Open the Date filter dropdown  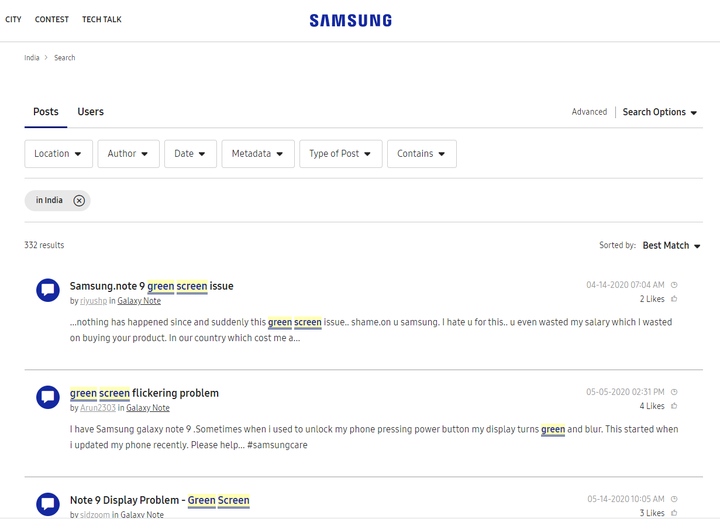(190, 154)
